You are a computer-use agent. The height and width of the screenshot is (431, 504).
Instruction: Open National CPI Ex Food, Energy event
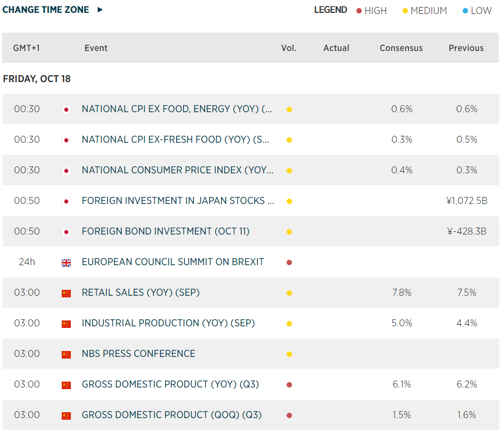click(177, 109)
